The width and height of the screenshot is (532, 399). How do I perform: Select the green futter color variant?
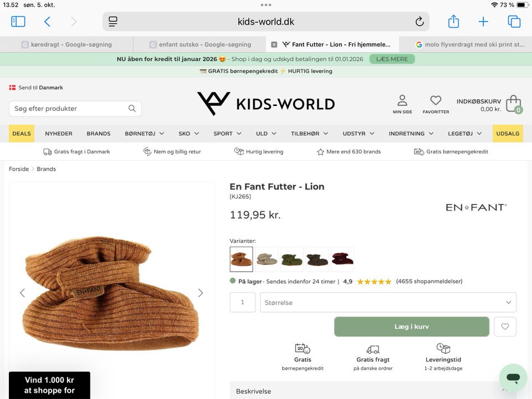point(292,259)
